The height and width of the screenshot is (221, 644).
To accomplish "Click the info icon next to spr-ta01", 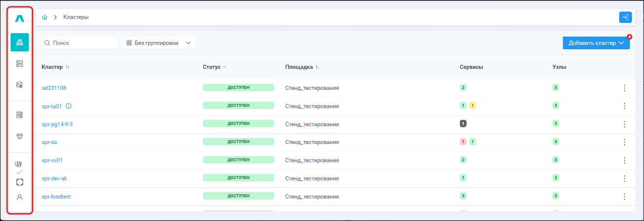I will tap(69, 106).
